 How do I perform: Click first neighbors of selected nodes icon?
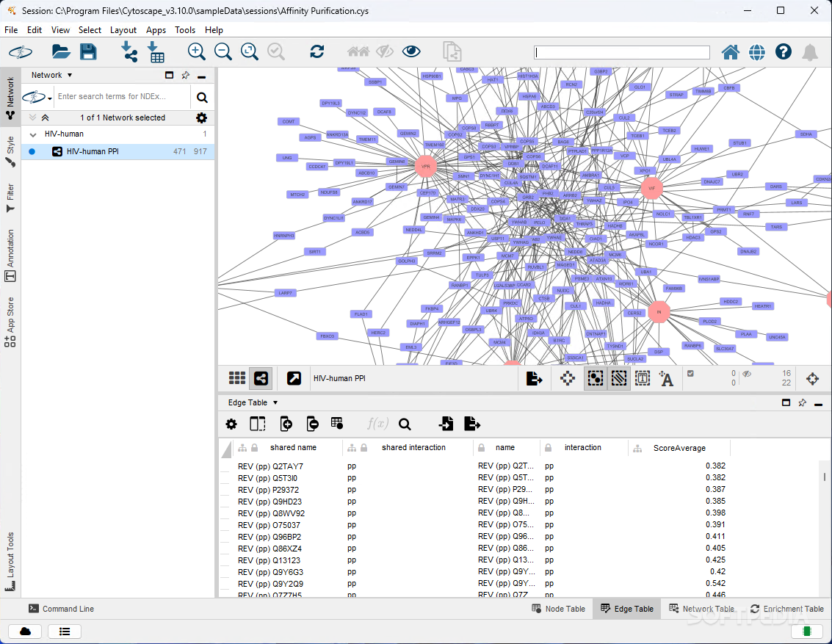[x=358, y=51]
